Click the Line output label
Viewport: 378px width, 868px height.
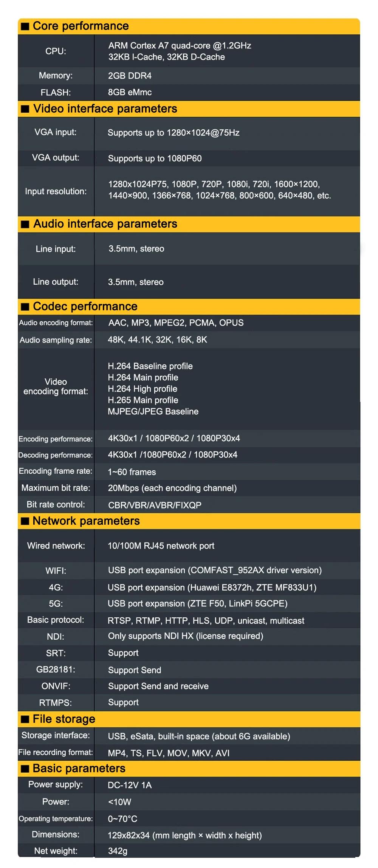point(56,282)
